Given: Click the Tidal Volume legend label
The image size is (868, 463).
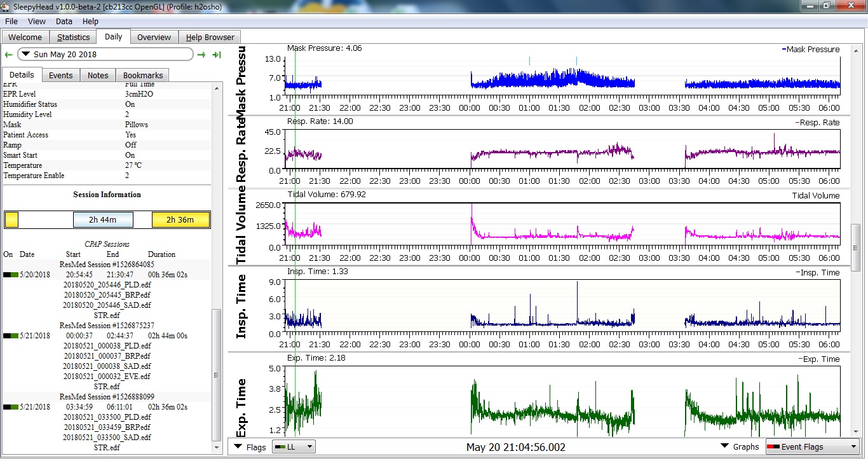Looking at the screenshot, I should (816, 195).
